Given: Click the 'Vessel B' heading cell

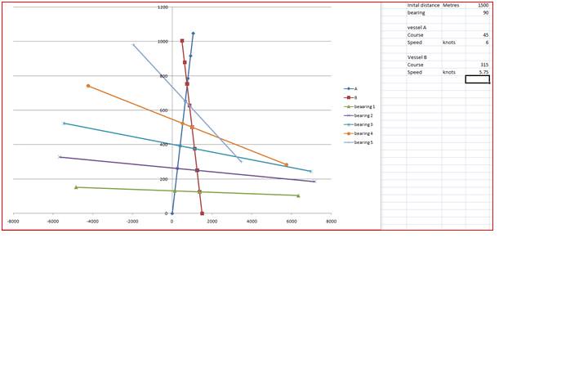Looking at the screenshot, I should pyautogui.click(x=418, y=57).
